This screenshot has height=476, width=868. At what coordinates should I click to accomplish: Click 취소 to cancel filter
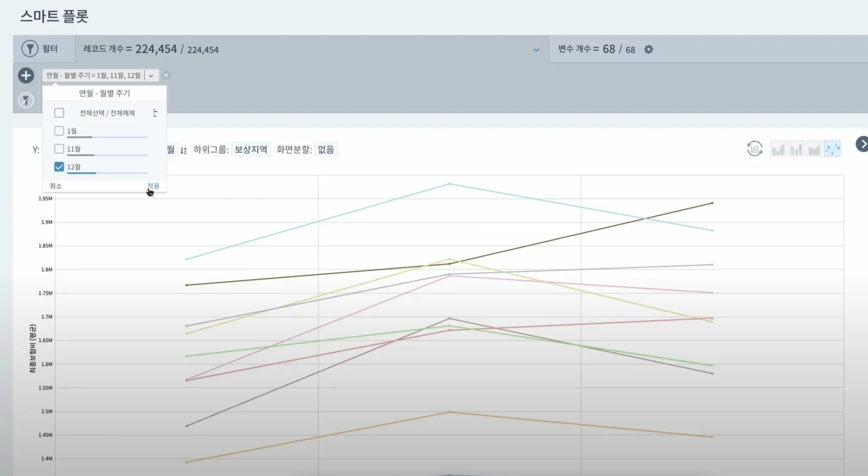coord(56,186)
